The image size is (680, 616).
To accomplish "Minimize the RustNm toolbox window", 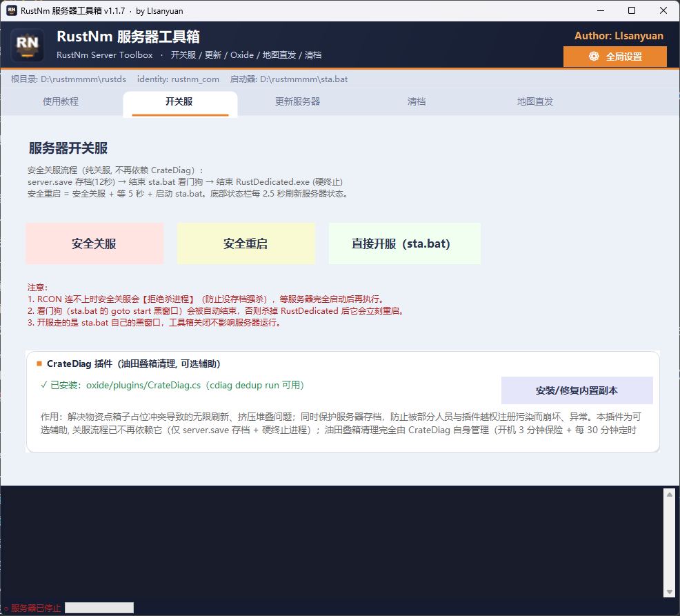I will click(601, 10).
